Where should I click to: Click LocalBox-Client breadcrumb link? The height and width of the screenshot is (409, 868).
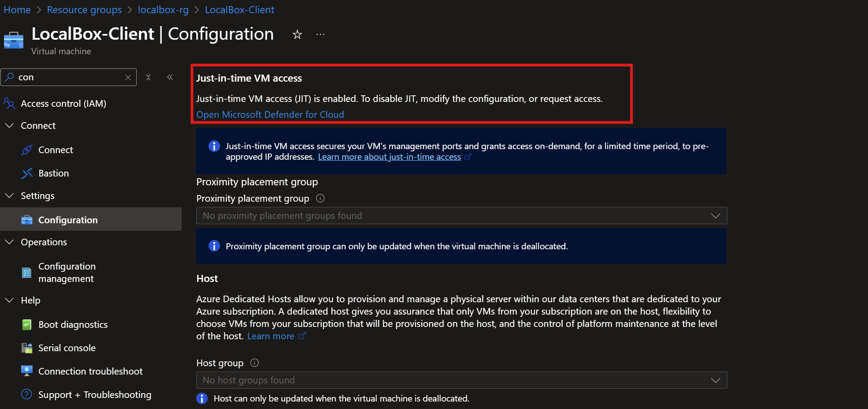coord(239,10)
